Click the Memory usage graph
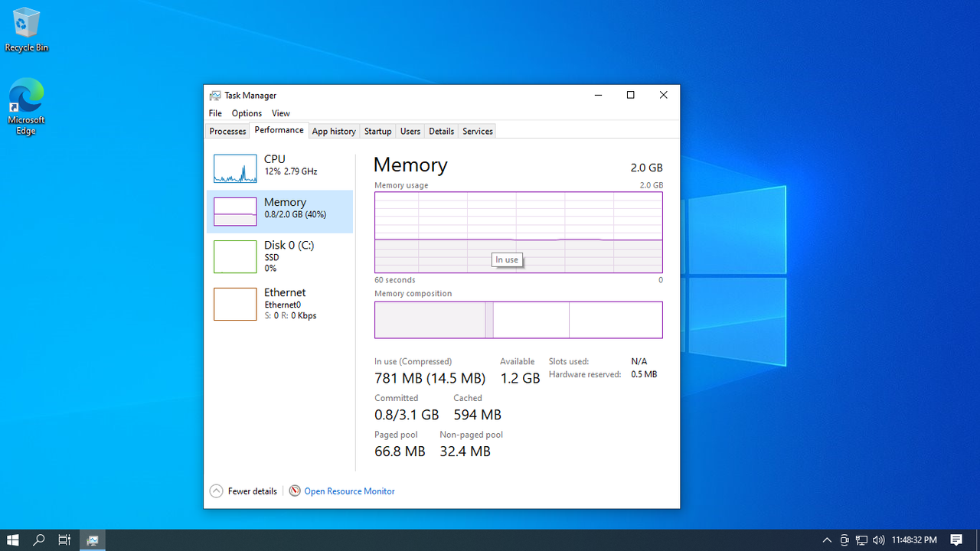The height and width of the screenshot is (551, 980). click(x=518, y=232)
